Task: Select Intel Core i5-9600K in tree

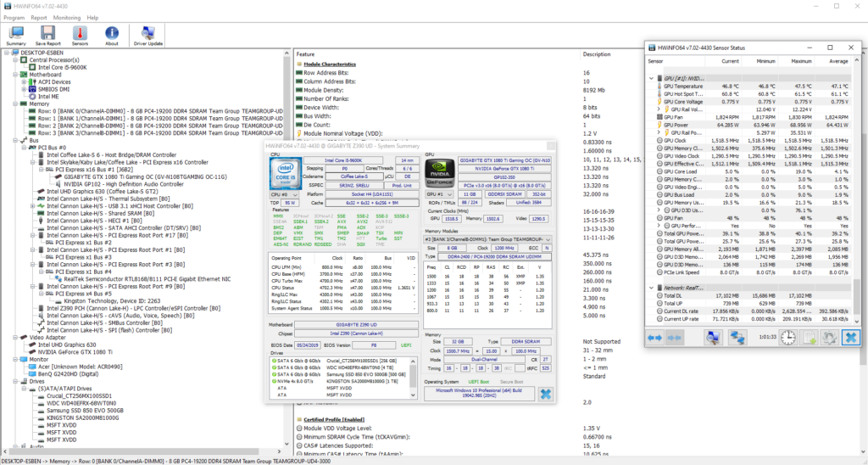Action: (x=62, y=67)
